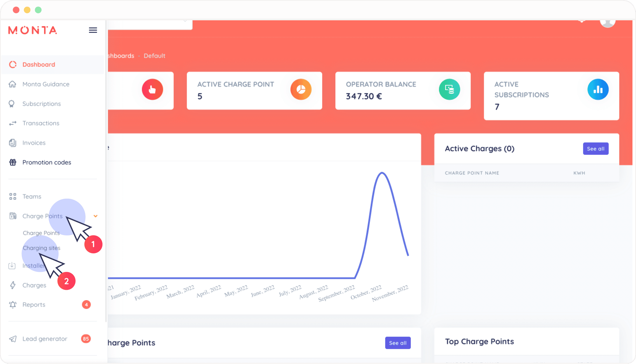The height and width of the screenshot is (364, 636).
Task: Go to the Transactions menu
Action: (x=41, y=123)
